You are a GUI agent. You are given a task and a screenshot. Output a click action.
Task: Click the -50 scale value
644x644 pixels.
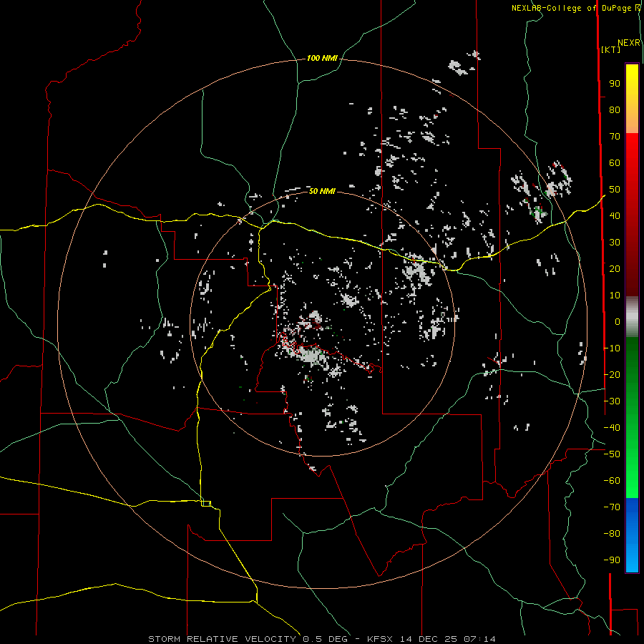click(x=612, y=454)
